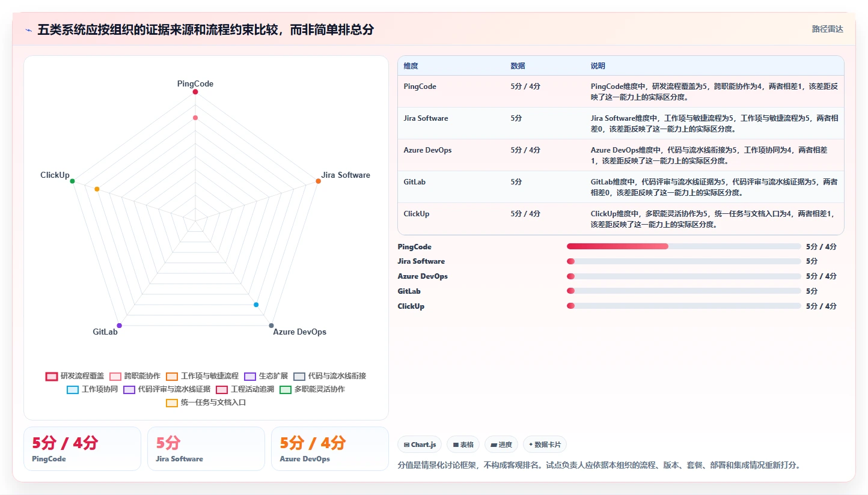Toggle 工程活动追溯 legend item
The image size is (868, 495).
pyautogui.click(x=245, y=389)
